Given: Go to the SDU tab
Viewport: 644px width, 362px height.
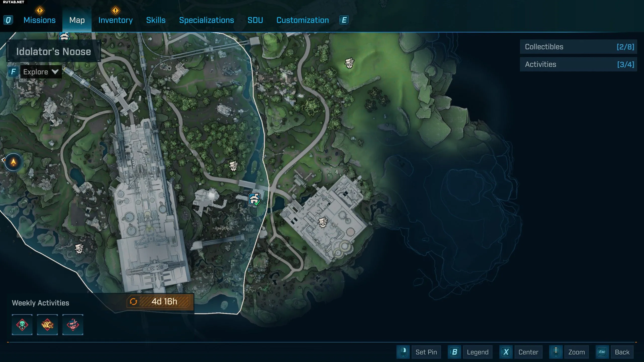Looking at the screenshot, I should click(255, 20).
